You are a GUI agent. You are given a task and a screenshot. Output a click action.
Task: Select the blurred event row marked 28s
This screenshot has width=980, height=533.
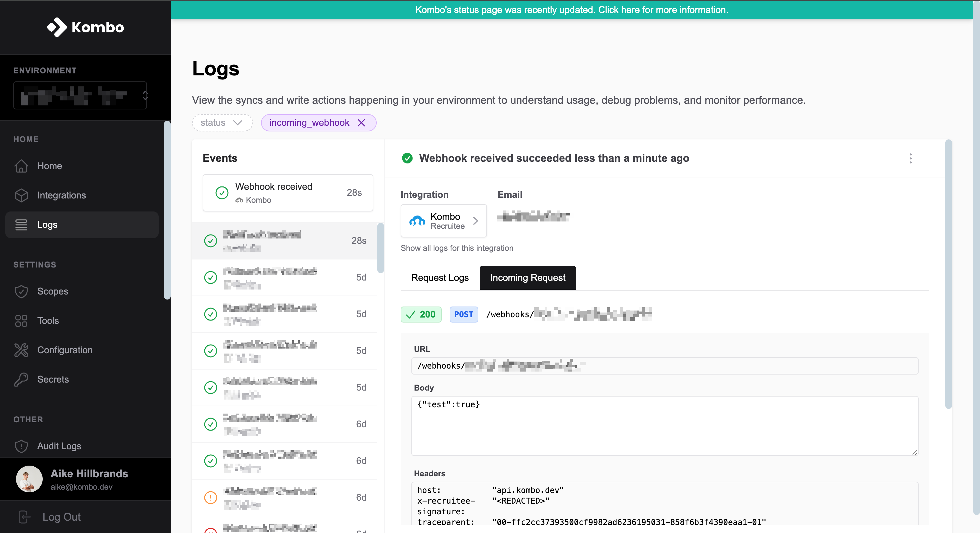pyautogui.click(x=285, y=240)
